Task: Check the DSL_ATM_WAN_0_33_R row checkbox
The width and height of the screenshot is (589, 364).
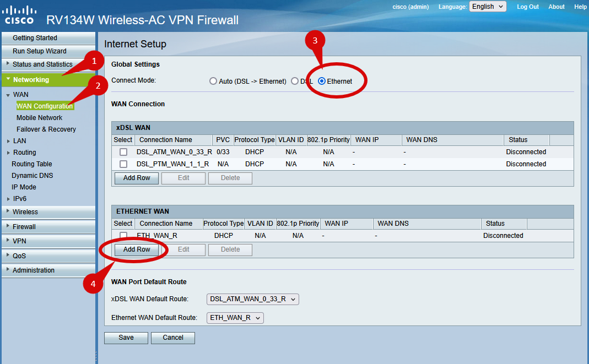Action: pos(123,152)
